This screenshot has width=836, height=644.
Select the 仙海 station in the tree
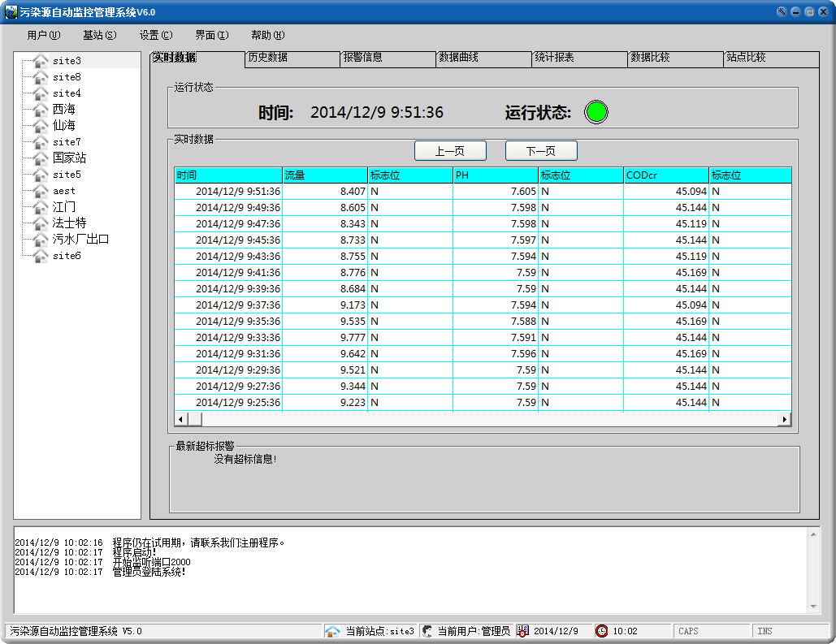pyautogui.click(x=64, y=126)
